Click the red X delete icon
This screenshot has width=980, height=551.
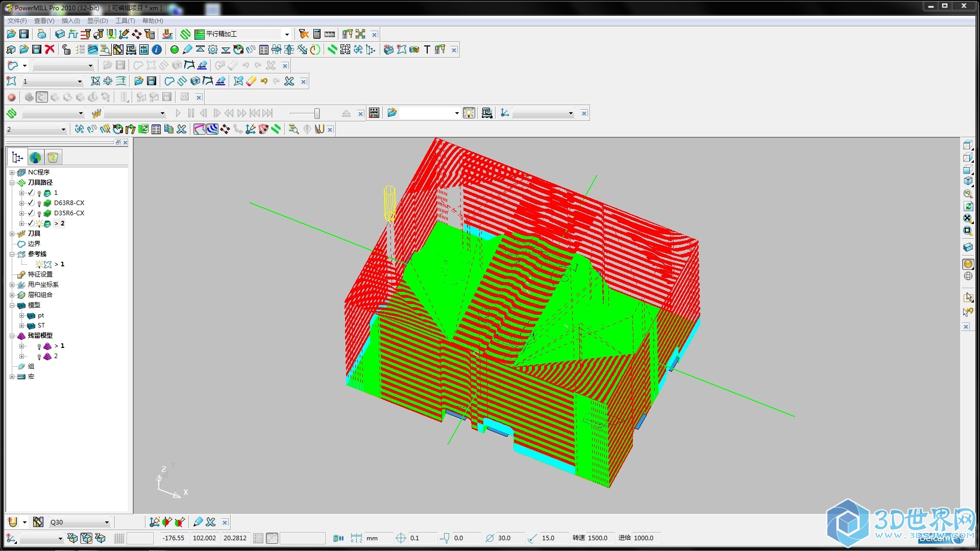50,49
